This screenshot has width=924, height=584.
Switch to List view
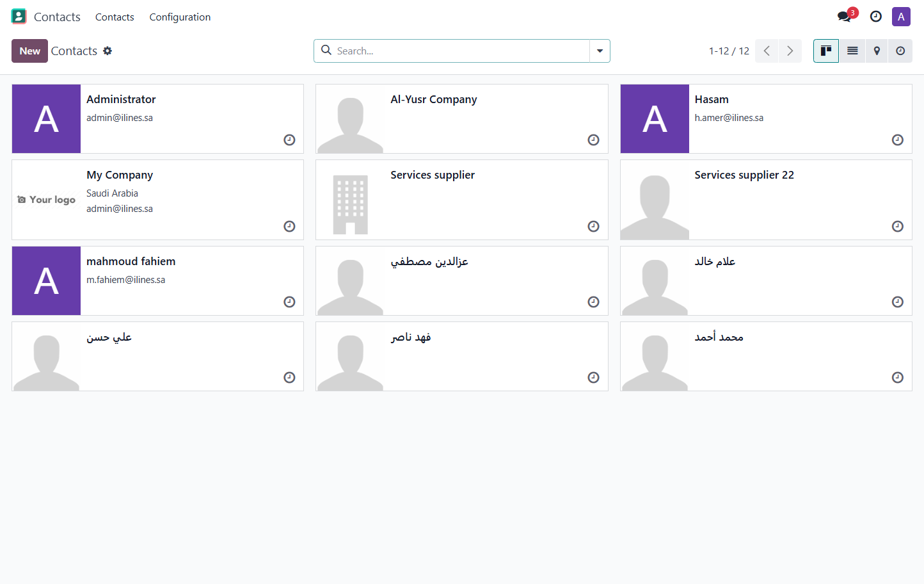point(852,51)
